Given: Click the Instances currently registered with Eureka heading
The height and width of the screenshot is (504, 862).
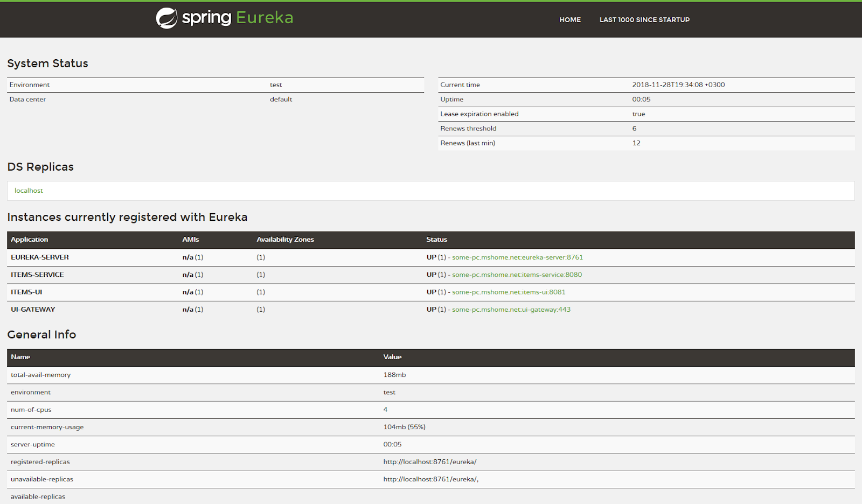Looking at the screenshot, I should 127,217.
